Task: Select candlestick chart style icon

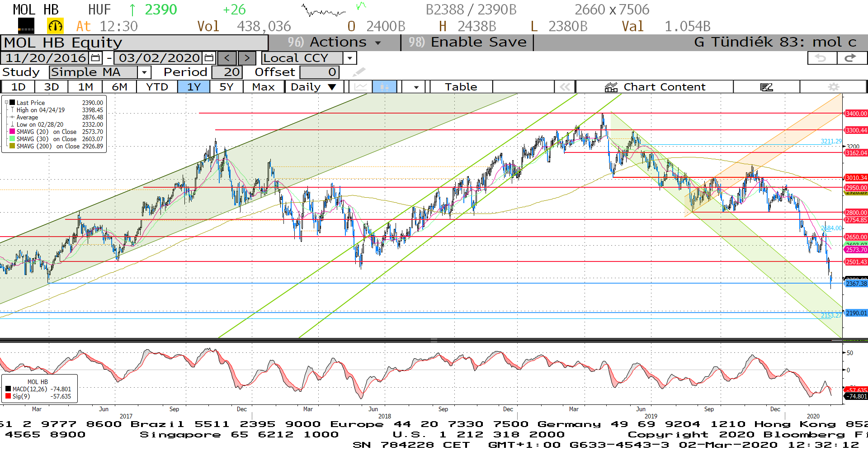Action: (384, 86)
